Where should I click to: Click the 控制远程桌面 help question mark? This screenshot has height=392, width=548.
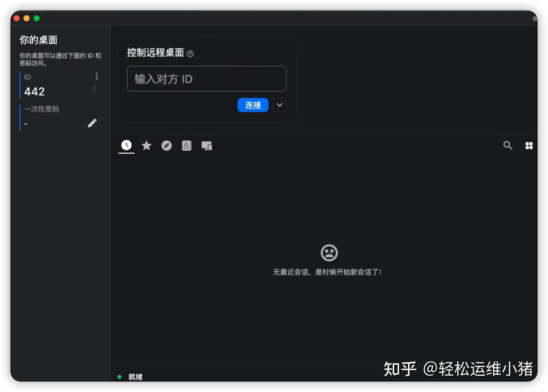click(190, 54)
